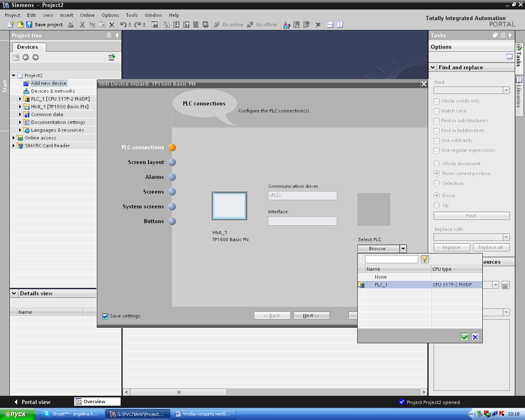Expand PLC_1 [CPU 317F-2 PN/DP] tree node

pyautogui.click(x=20, y=99)
